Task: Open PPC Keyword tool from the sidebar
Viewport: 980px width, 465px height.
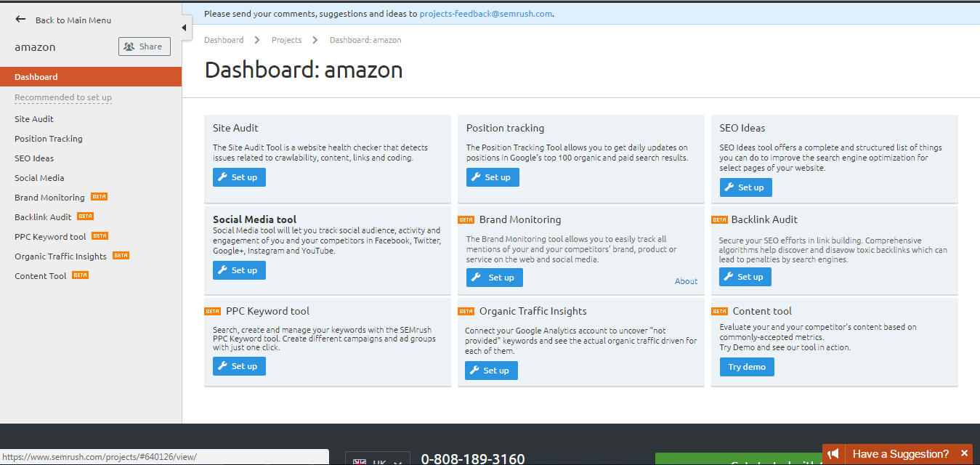Action: coord(50,237)
